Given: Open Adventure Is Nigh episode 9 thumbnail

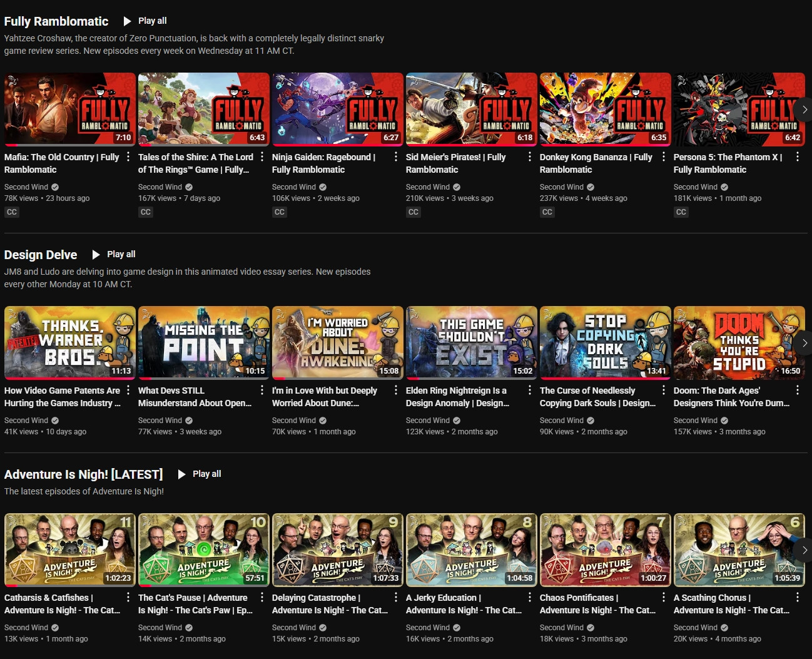Looking at the screenshot, I should [338, 550].
